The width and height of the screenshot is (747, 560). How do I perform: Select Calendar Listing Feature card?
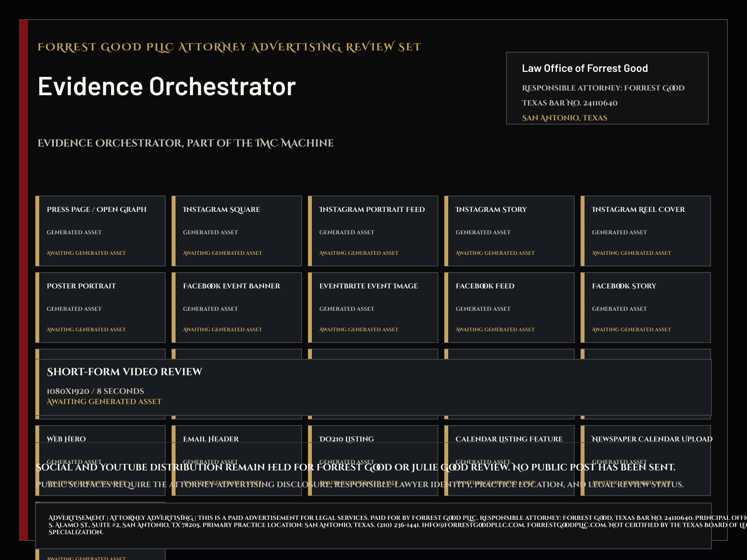(509, 461)
